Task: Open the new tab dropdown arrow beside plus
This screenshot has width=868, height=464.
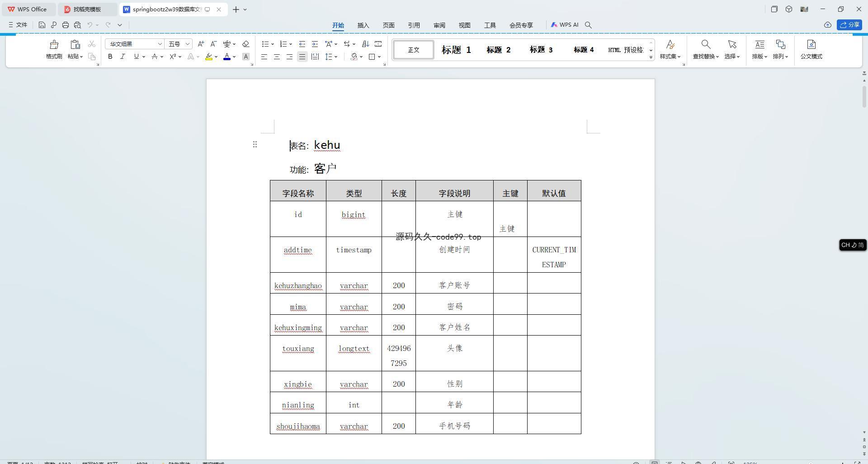Action: 245,9
